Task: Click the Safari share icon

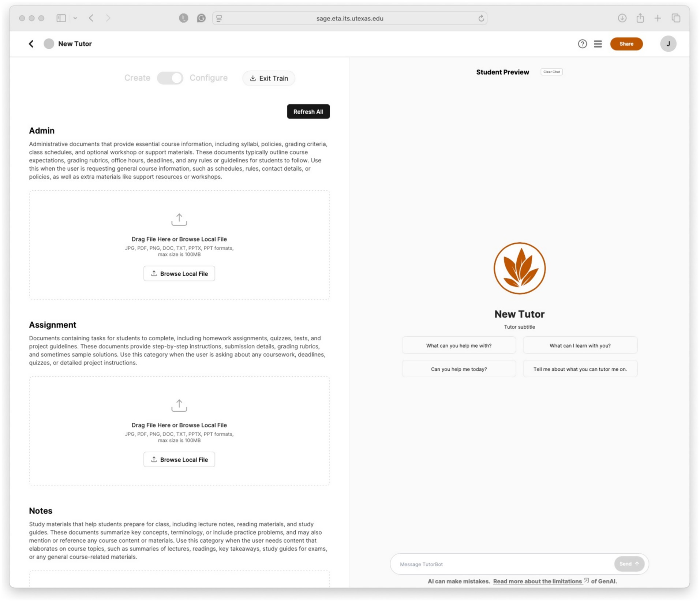Action: click(x=640, y=18)
